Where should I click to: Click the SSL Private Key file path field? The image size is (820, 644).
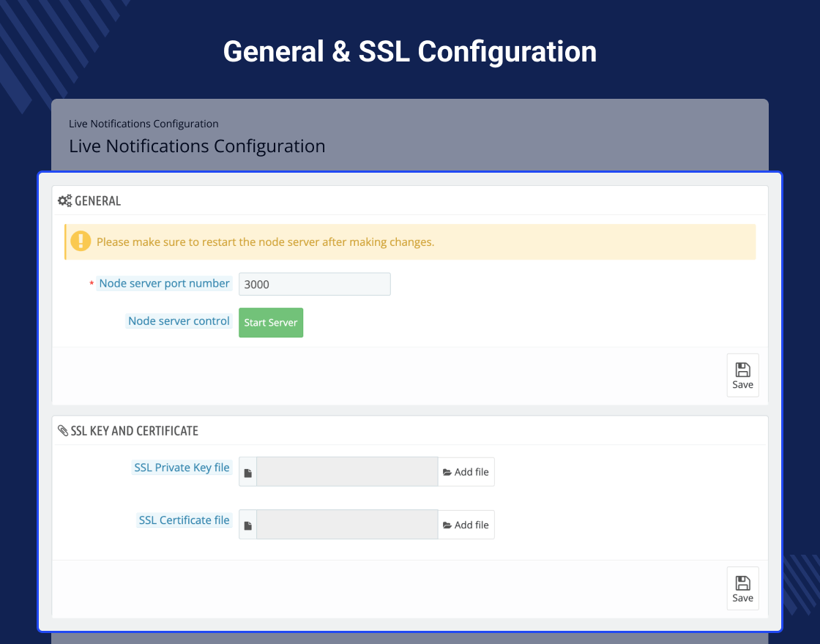347,472
